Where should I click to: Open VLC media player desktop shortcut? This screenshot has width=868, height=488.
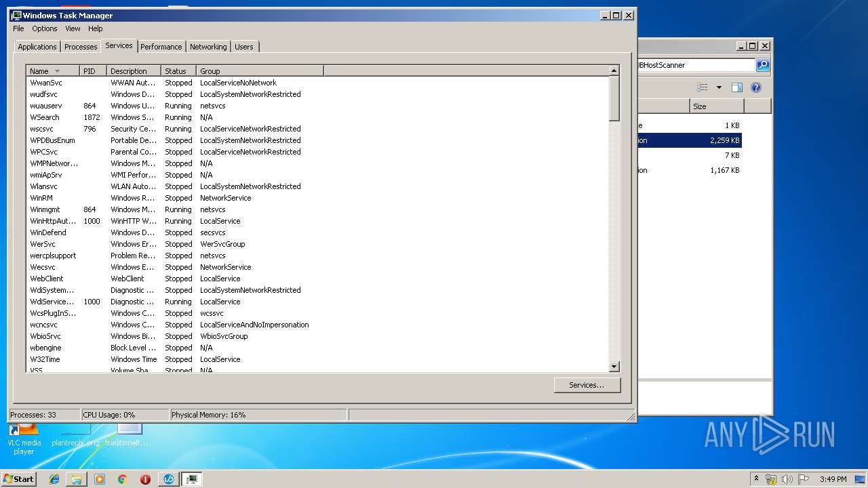tap(24, 438)
